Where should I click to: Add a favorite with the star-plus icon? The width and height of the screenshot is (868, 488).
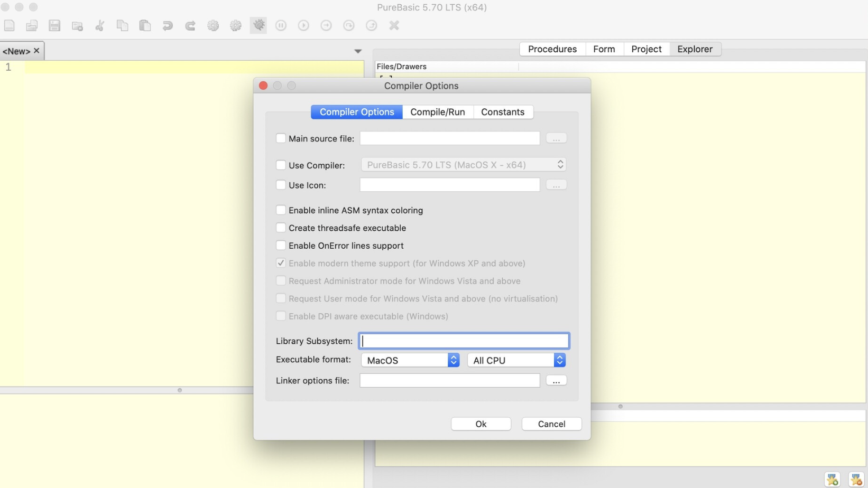point(833,479)
